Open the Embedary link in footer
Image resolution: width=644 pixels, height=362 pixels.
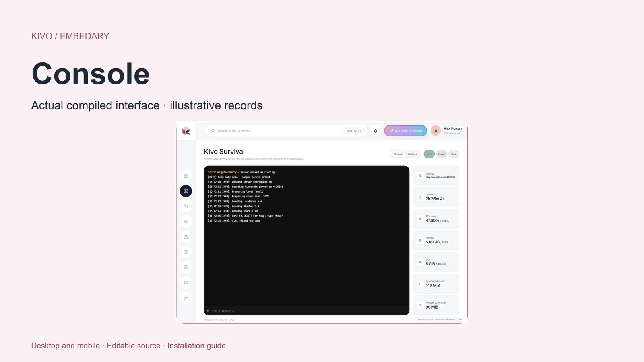tap(452, 319)
